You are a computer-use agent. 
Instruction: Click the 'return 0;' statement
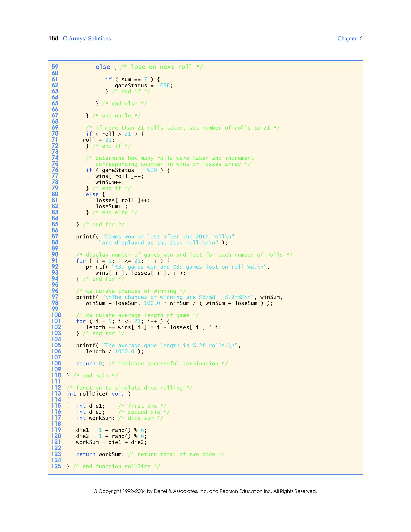click(x=90, y=364)
